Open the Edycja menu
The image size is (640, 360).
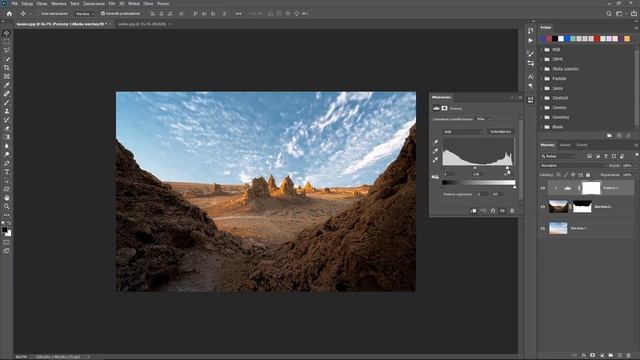pyautogui.click(x=27, y=4)
